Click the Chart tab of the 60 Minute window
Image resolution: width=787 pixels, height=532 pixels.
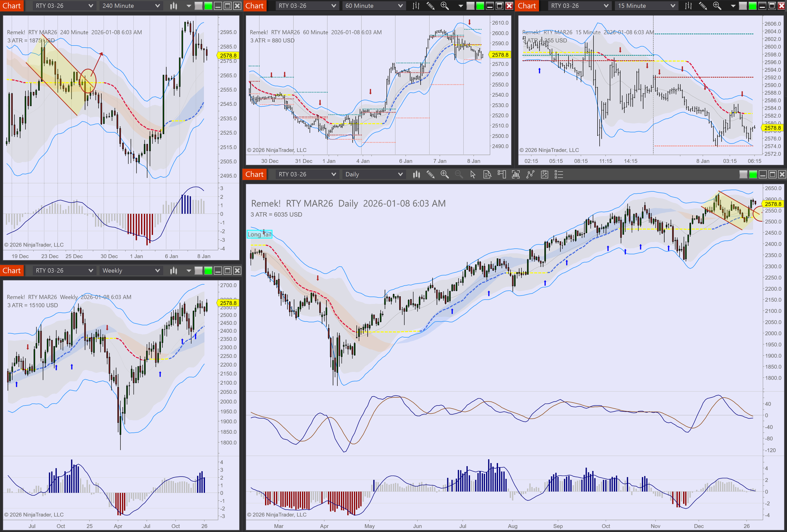click(x=254, y=6)
